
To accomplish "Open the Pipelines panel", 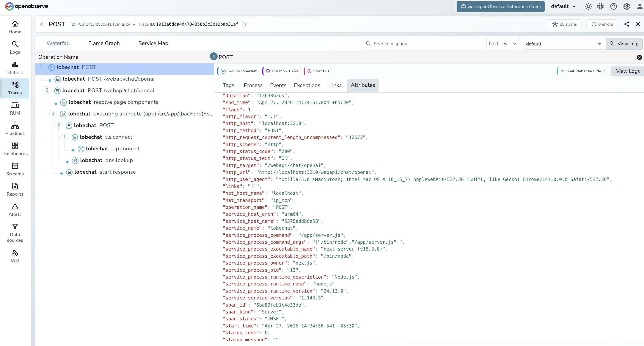I will click(x=15, y=128).
